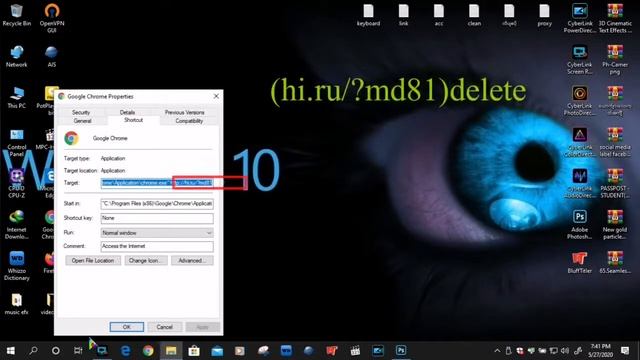Click inside the Target field

(157, 183)
